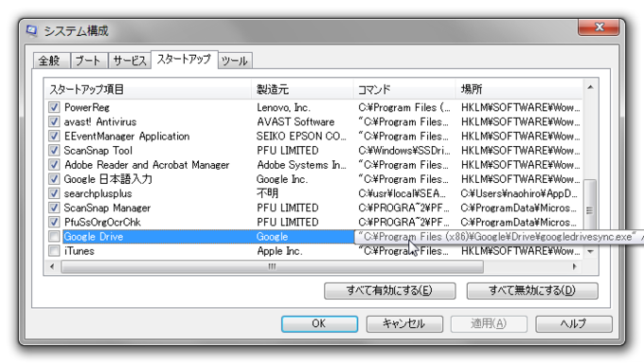Toggle ScanSnap Tool checkbox
Image resolution: width=644 pixels, height=364 pixels.
54,151
